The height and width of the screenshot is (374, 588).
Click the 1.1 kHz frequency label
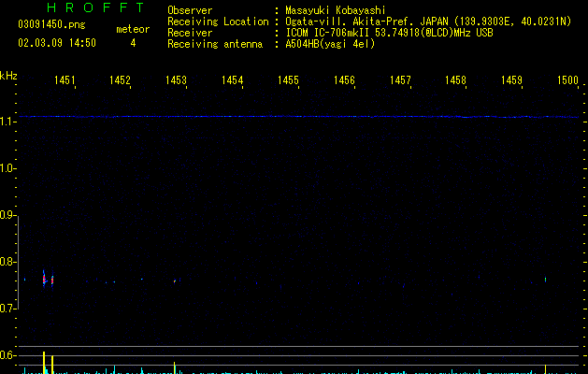(x=7, y=122)
